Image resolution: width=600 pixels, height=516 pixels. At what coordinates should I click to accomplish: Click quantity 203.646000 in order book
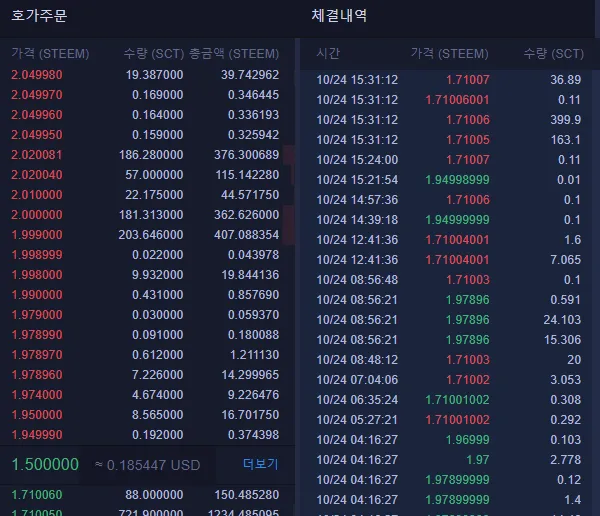(151, 235)
